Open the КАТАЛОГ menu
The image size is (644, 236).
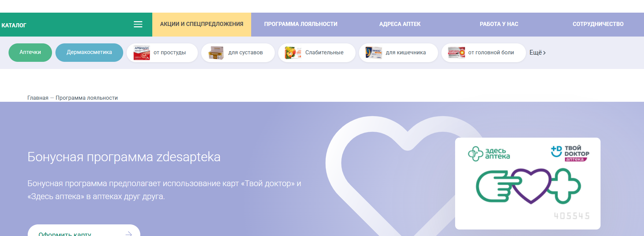click(76, 25)
